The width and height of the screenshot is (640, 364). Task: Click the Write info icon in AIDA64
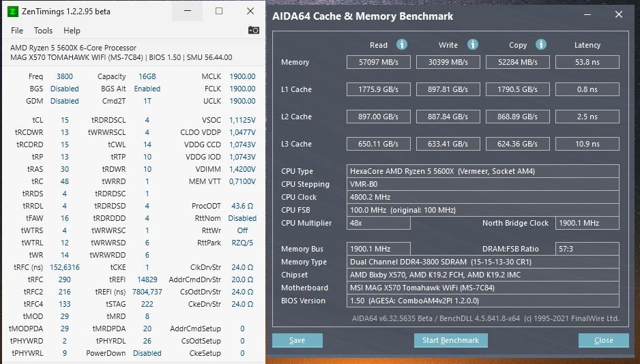(x=473, y=44)
